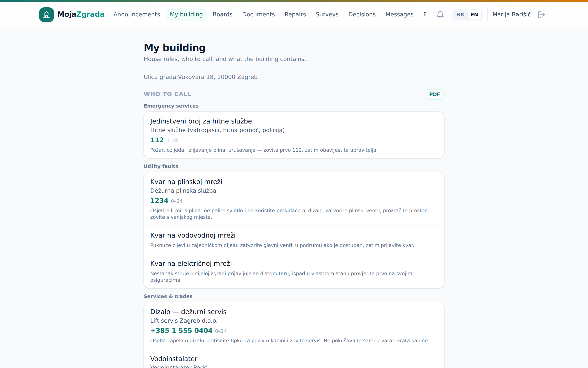This screenshot has width=588, height=368.
Task: Go to the Decisions page
Action: tap(362, 15)
